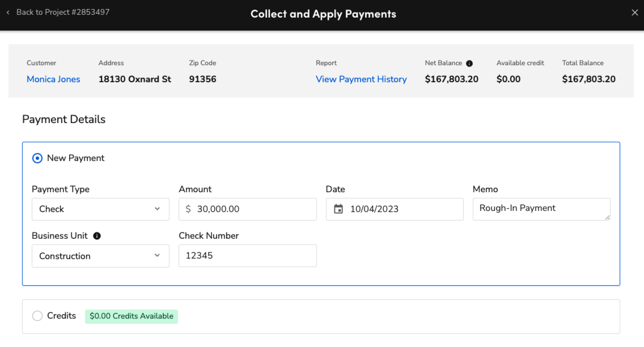Click the address 18130 Oxnard St
This screenshot has height=347, width=644.
(135, 79)
